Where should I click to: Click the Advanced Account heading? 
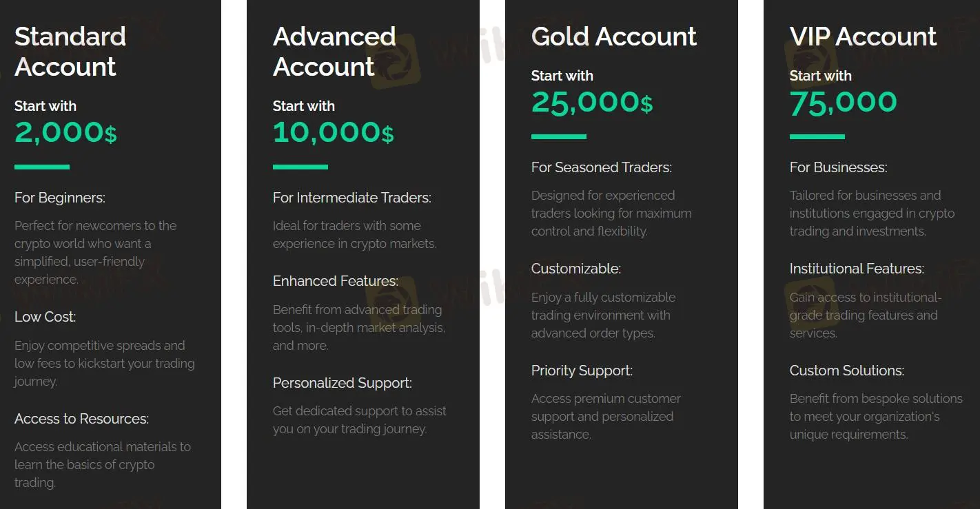(x=334, y=52)
